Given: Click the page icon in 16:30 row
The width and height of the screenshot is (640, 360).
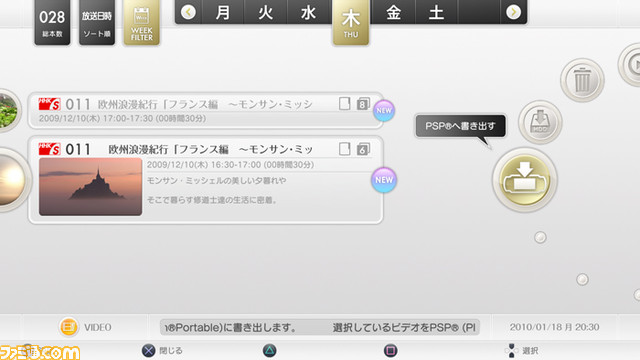Looking at the screenshot, I should coord(344,149).
